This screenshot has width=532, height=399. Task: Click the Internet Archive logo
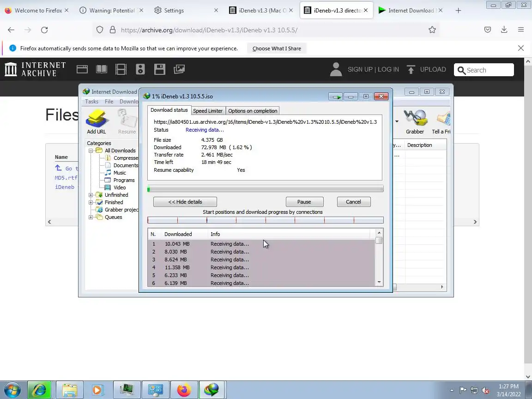tap(35, 69)
